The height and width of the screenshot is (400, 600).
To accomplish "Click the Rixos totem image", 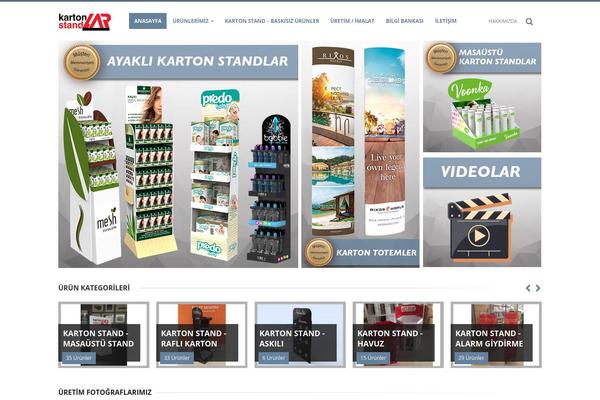I will click(333, 141).
